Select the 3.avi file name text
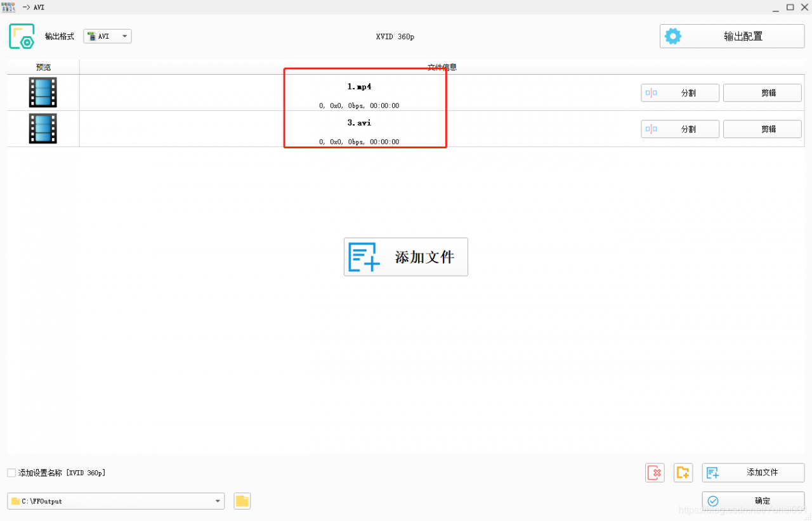The image size is (812, 521). [359, 122]
